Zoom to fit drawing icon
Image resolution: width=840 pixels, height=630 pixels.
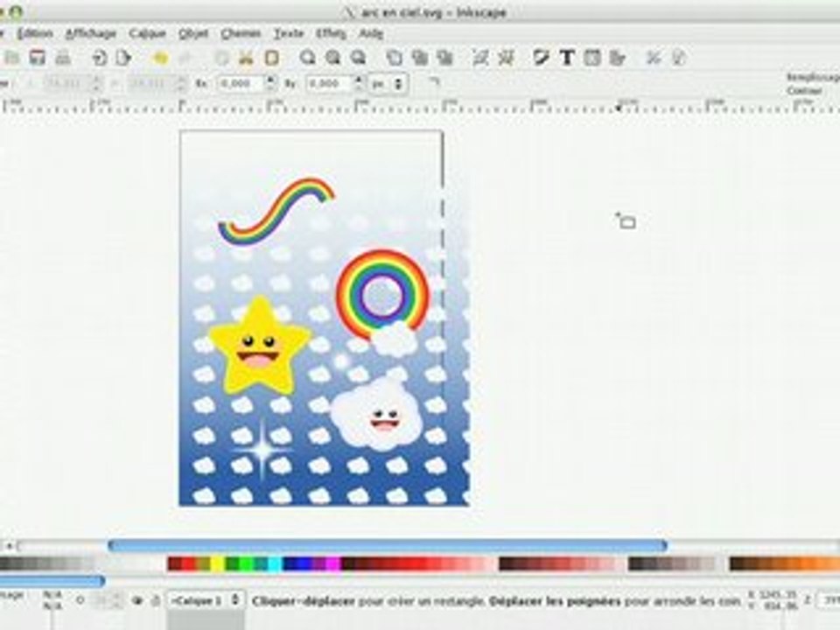[333, 58]
